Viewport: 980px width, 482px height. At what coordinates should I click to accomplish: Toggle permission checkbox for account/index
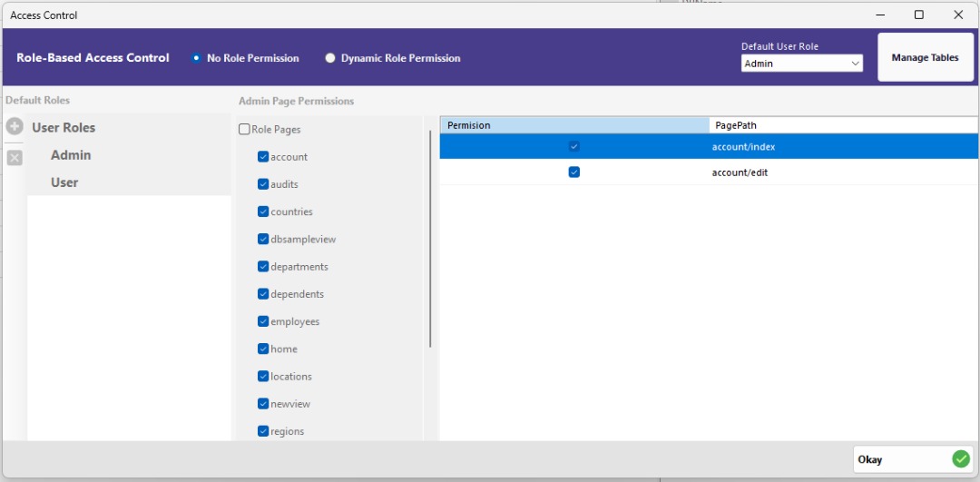pos(573,146)
